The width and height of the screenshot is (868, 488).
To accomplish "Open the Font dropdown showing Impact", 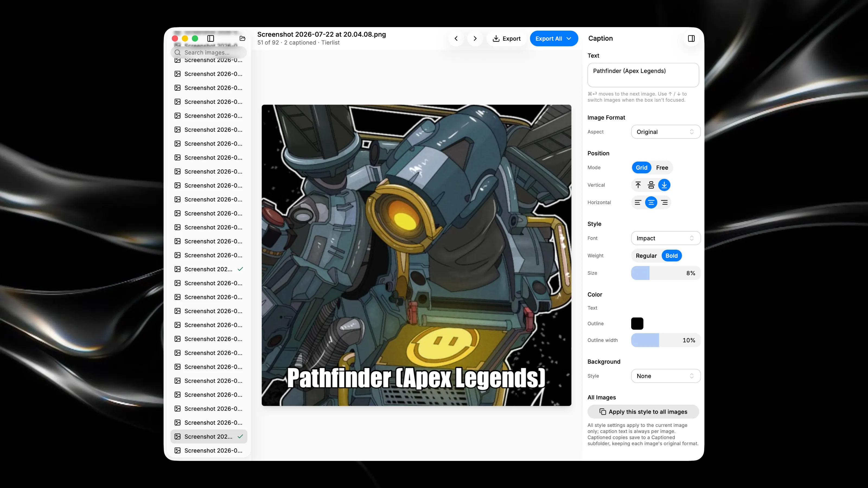I will (665, 238).
